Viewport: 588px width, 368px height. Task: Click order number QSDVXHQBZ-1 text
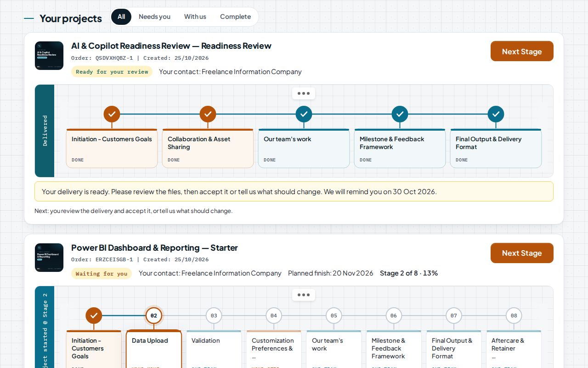pos(114,58)
